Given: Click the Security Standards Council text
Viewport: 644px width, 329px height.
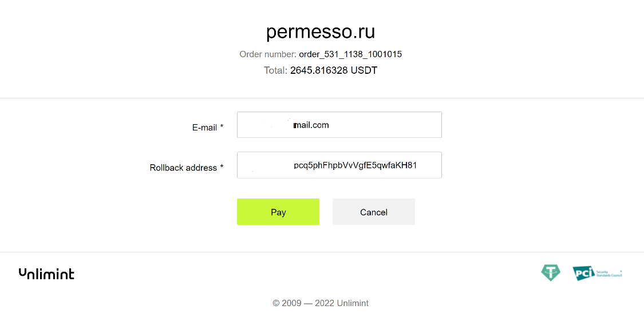Looking at the screenshot, I should click(609, 273).
